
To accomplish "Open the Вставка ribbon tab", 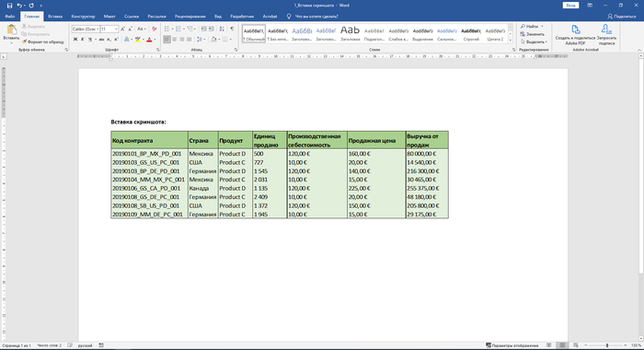I will [x=55, y=17].
